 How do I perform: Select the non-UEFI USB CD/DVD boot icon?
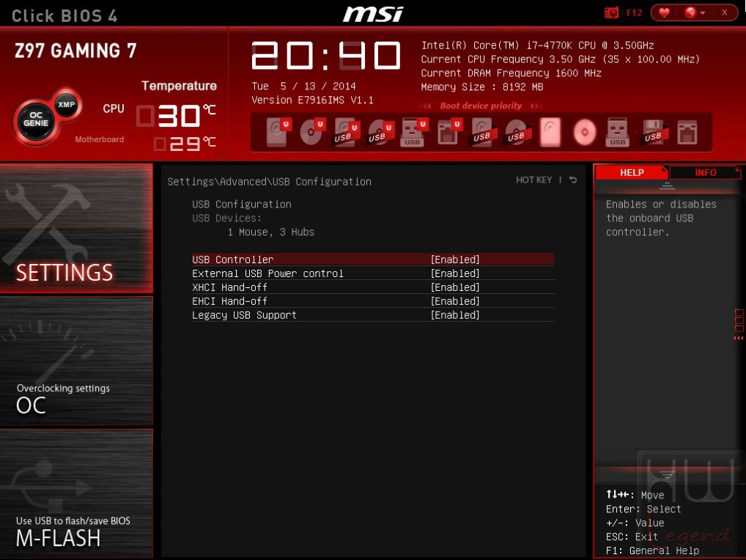click(517, 132)
